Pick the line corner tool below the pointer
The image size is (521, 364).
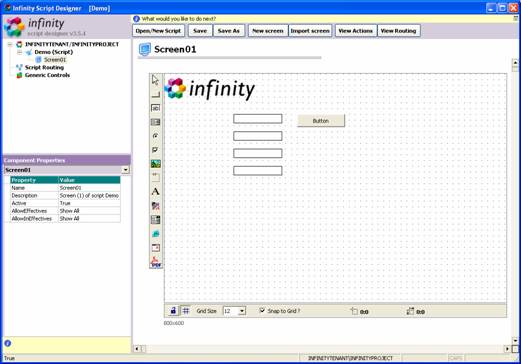click(155, 94)
